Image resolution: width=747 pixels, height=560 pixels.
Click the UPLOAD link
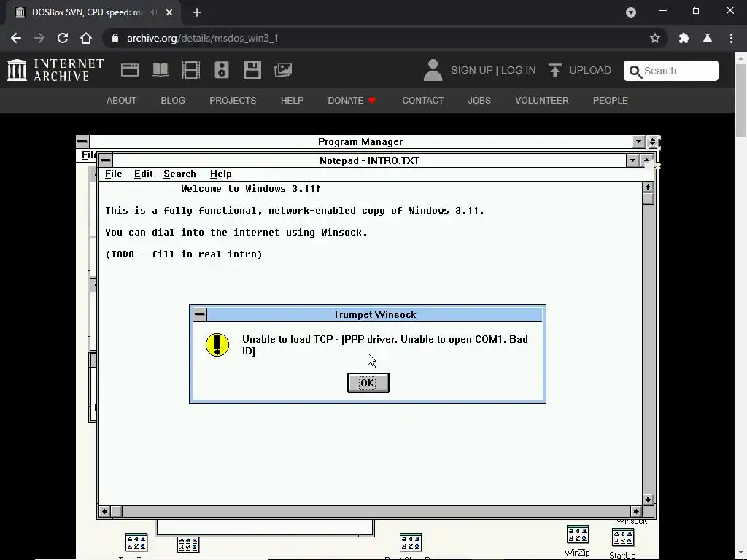tap(590, 70)
